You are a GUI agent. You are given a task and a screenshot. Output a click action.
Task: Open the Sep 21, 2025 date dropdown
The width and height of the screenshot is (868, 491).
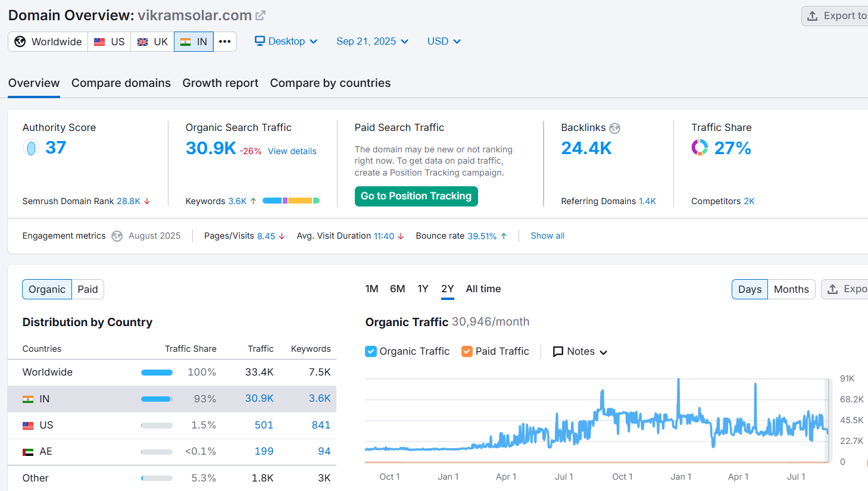point(372,41)
